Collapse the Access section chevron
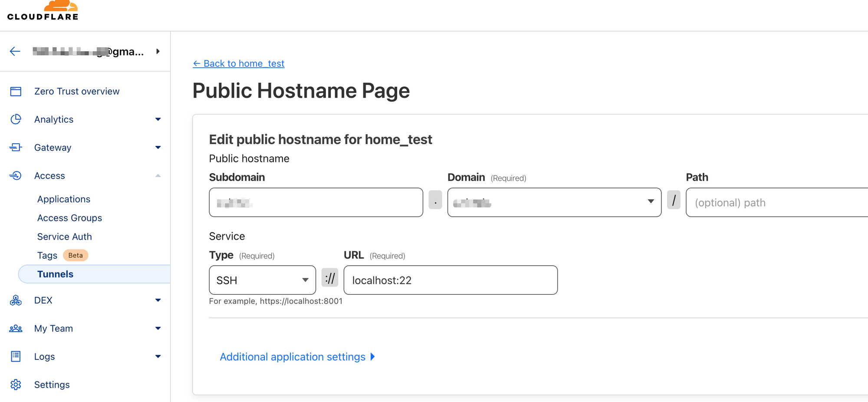868x402 pixels. 158,176
